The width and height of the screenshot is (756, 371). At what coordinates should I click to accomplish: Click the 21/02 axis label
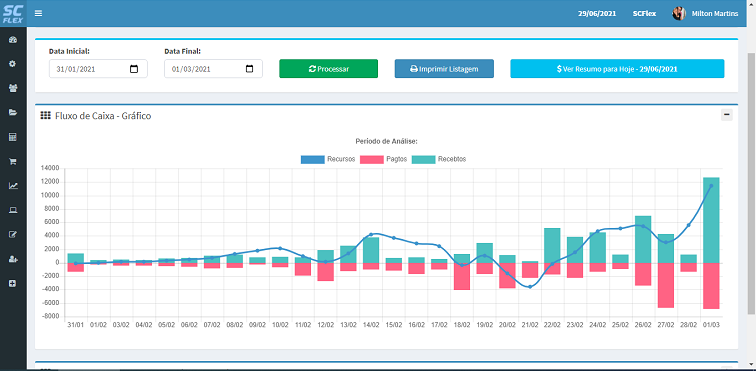530,325
